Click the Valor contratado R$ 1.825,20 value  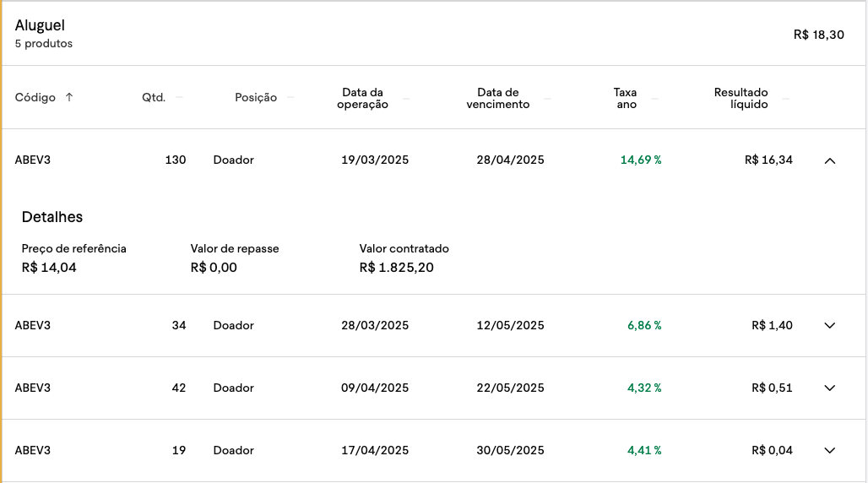point(396,268)
